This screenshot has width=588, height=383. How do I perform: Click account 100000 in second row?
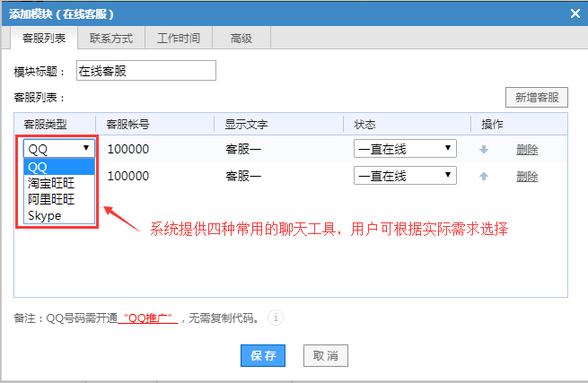pos(128,176)
